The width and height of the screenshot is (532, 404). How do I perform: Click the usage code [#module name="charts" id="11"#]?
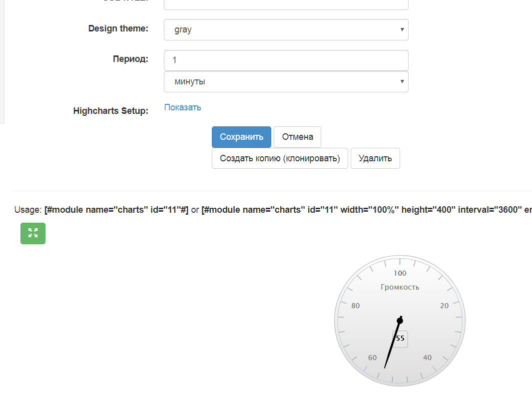(x=116, y=210)
